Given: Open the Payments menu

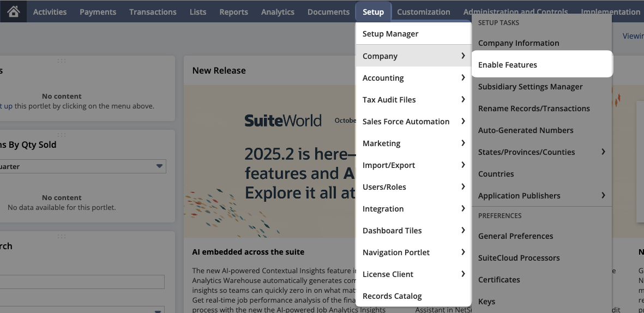Looking at the screenshot, I should pyautogui.click(x=98, y=12).
